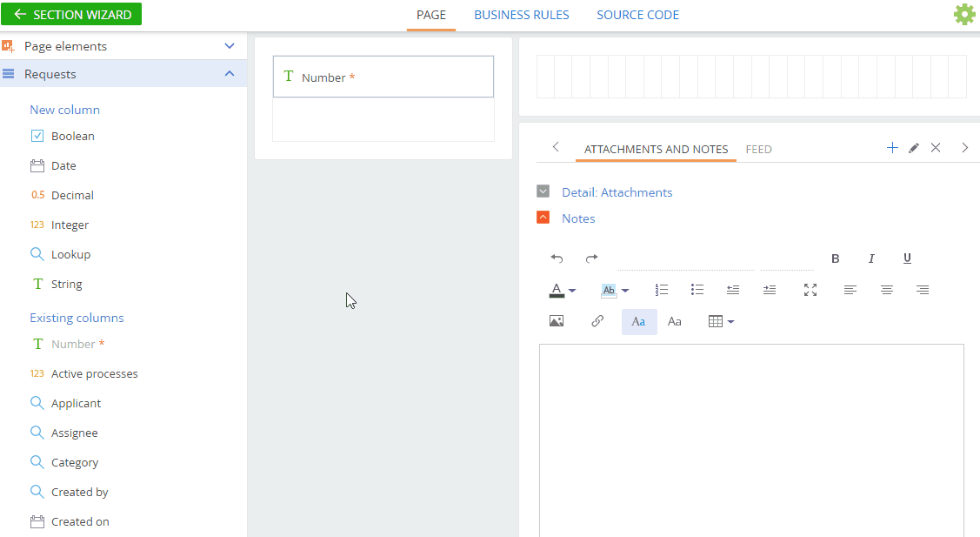Screen dimensions: 980x537
Task: Open the insert table dropdown
Action: [721, 322]
